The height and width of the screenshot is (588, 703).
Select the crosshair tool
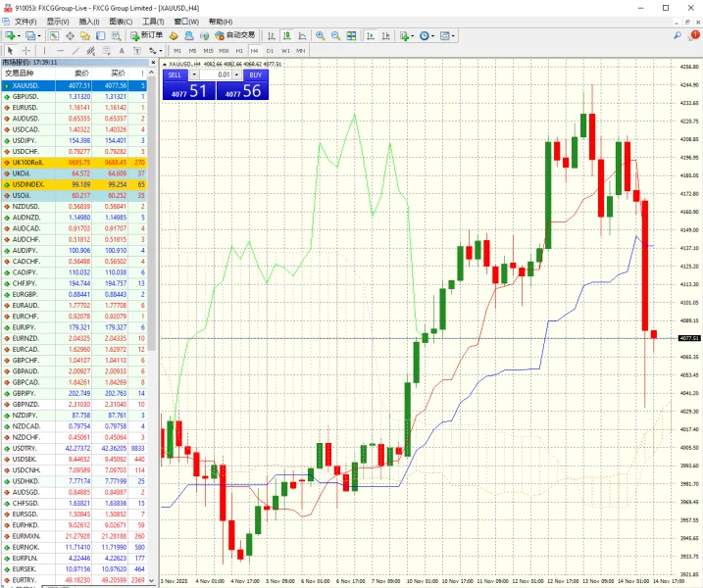tap(26, 51)
